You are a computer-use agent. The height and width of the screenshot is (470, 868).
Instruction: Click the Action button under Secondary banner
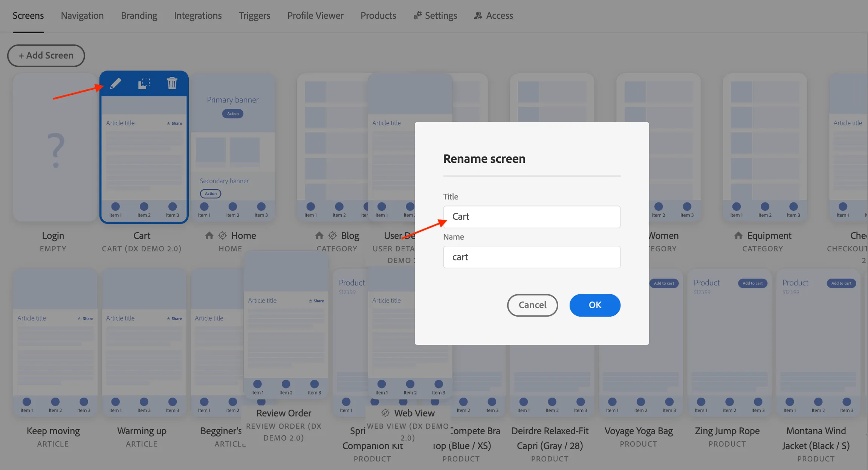point(211,194)
